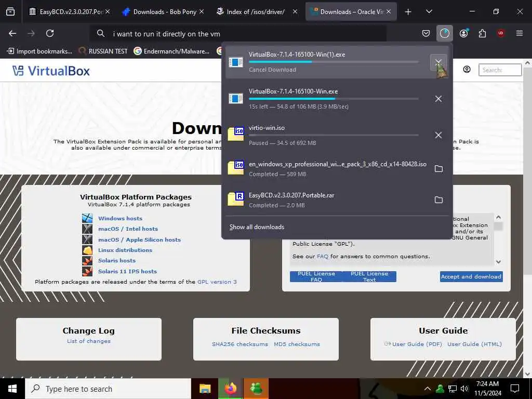Click the EasyBCD.v2.3.0.207.Portable.rar file icon

click(x=236, y=199)
